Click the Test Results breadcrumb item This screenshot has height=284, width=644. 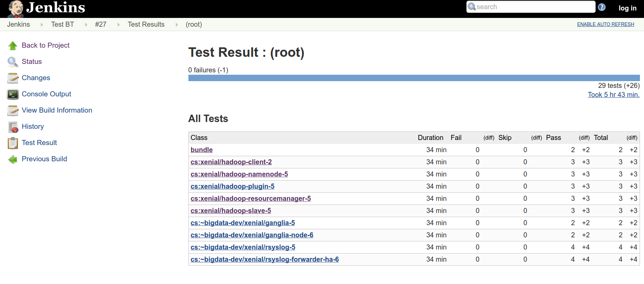(146, 24)
